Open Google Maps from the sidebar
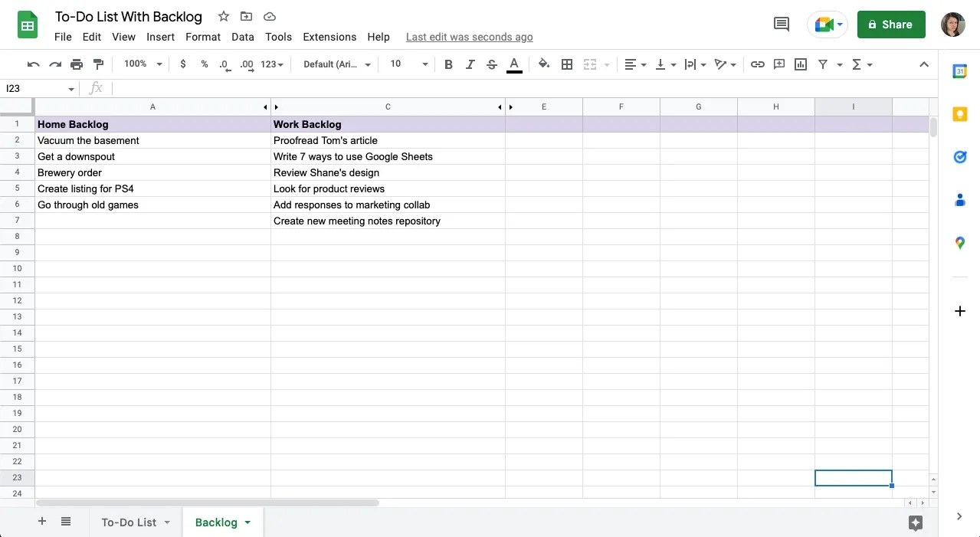Image resolution: width=980 pixels, height=537 pixels. pyautogui.click(x=960, y=243)
